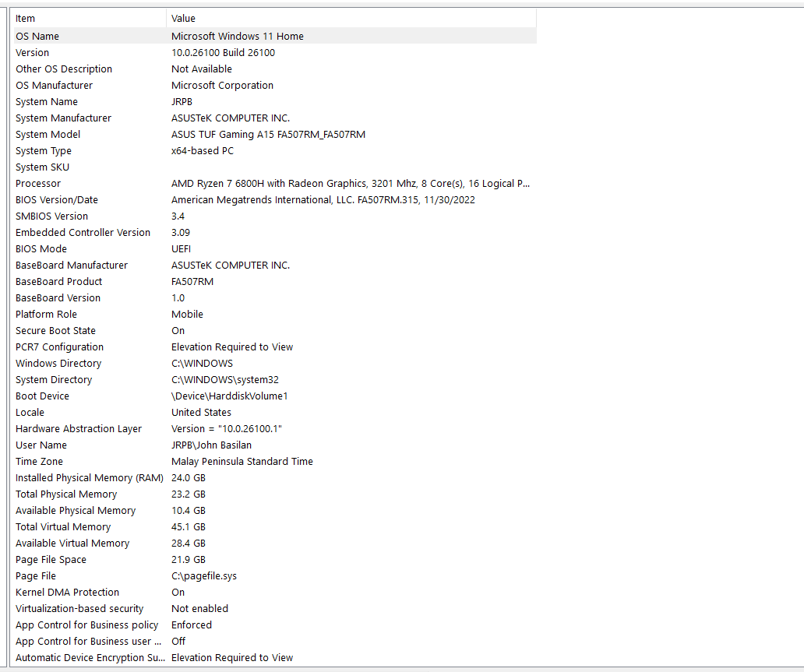804x672 pixels.
Task: Select App Control for Business policy row
Action: [x=273, y=625]
